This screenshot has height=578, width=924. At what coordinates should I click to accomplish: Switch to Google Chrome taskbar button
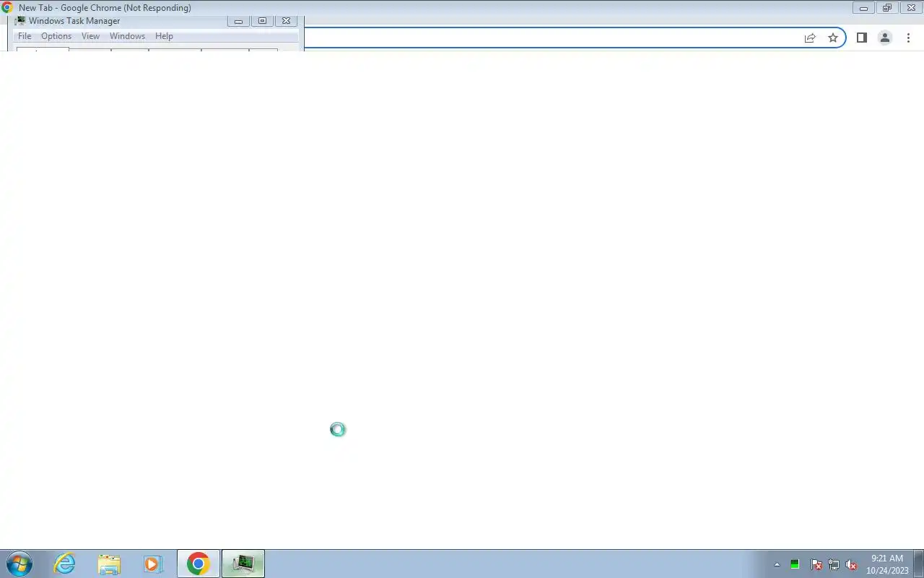pos(198,564)
